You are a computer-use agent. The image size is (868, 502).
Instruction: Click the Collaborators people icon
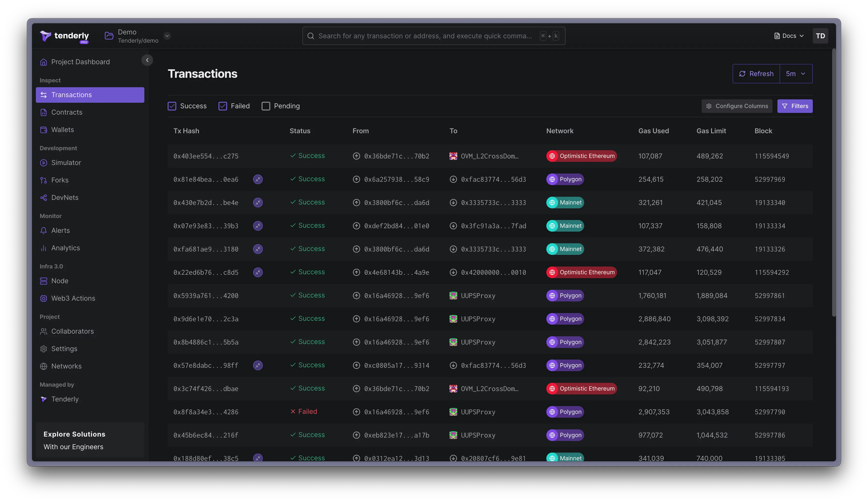pyautogui.click(x=43, y=331)
